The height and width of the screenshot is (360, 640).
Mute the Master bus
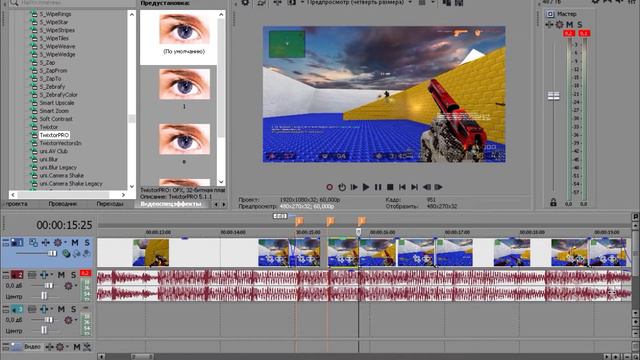click(x=570, y=24)
